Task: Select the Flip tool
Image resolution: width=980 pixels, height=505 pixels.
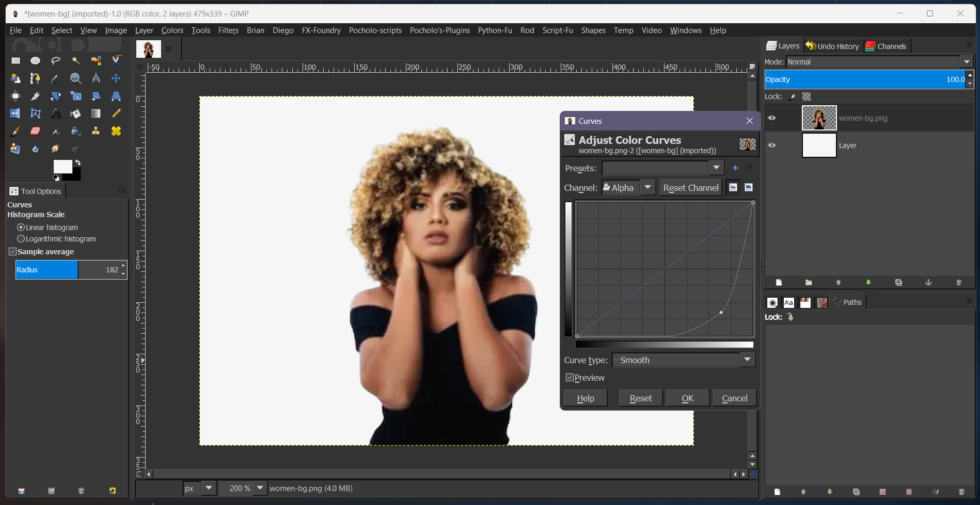Action: pyautogui.click(x=15, y=113)
